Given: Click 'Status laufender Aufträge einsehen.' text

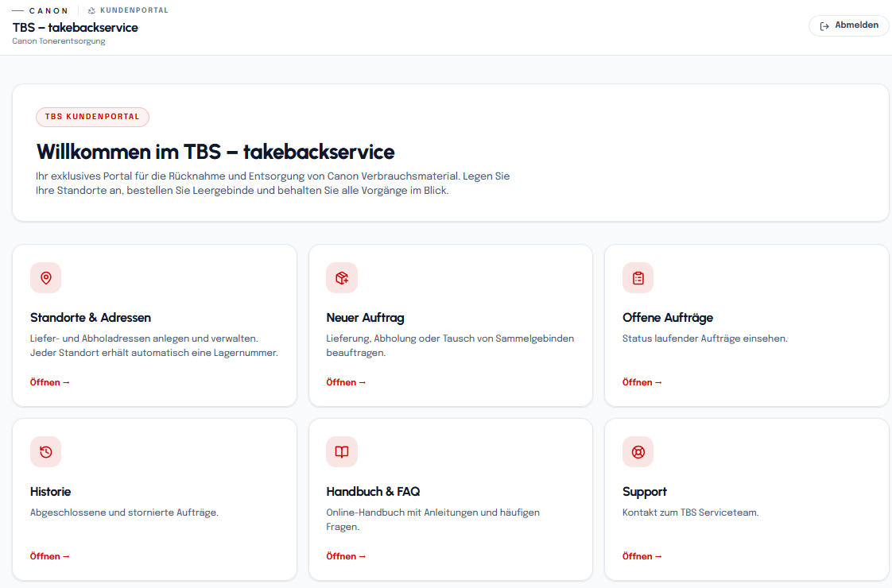Looking at the screenshot, I should [705, 338].
